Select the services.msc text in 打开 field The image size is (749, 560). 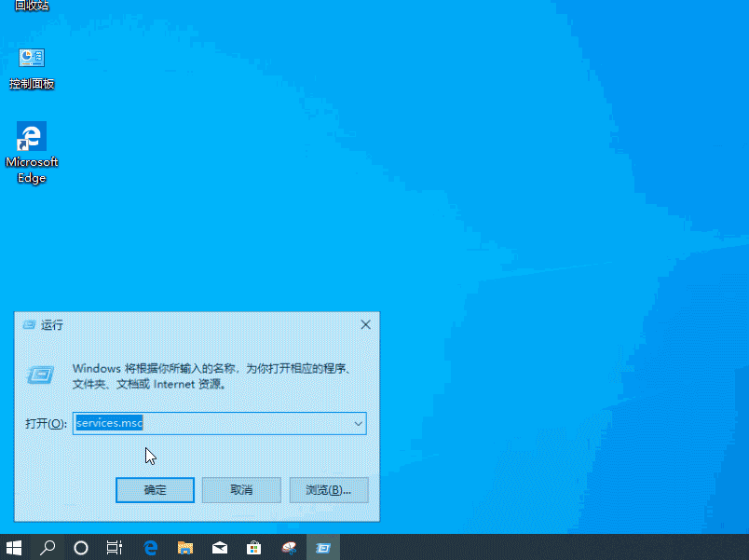[108, 423]
